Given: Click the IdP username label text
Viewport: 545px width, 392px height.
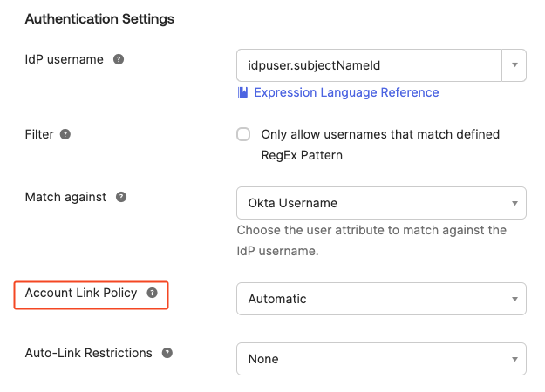Looking at the screenshot, I should (x=65, y=60).
